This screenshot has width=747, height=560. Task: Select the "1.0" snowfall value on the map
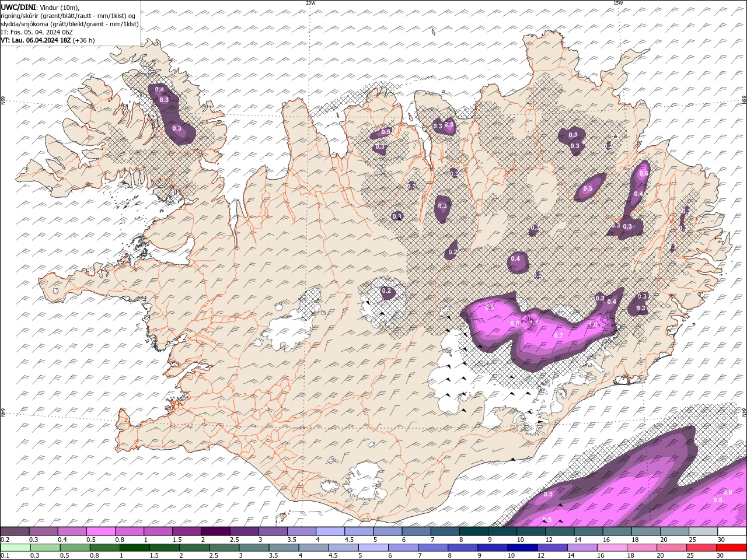pyautogui.click(x=594, y=324)
